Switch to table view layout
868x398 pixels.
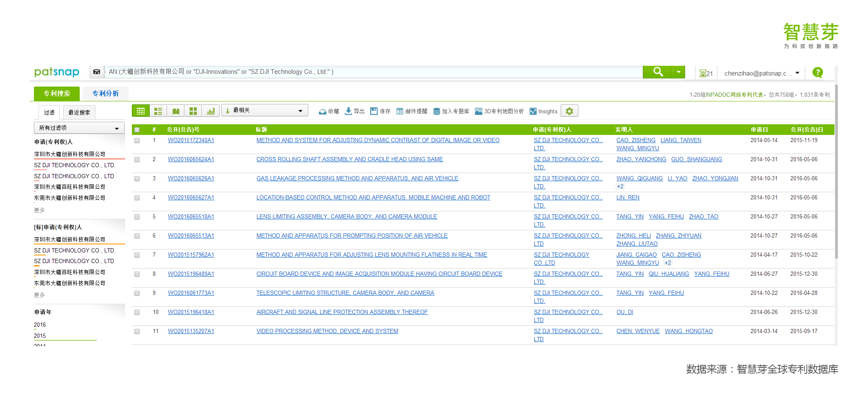(x=141, y=111)
